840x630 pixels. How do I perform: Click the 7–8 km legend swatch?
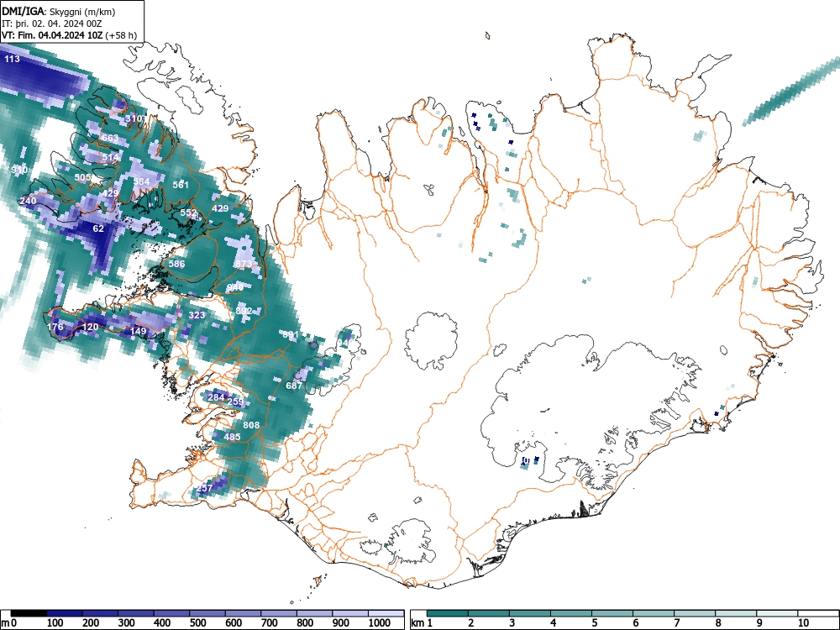[695, 613]
